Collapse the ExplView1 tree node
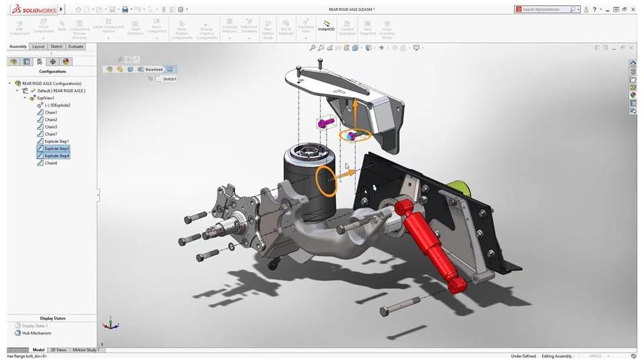644x362 pixels. coord(25,98)
